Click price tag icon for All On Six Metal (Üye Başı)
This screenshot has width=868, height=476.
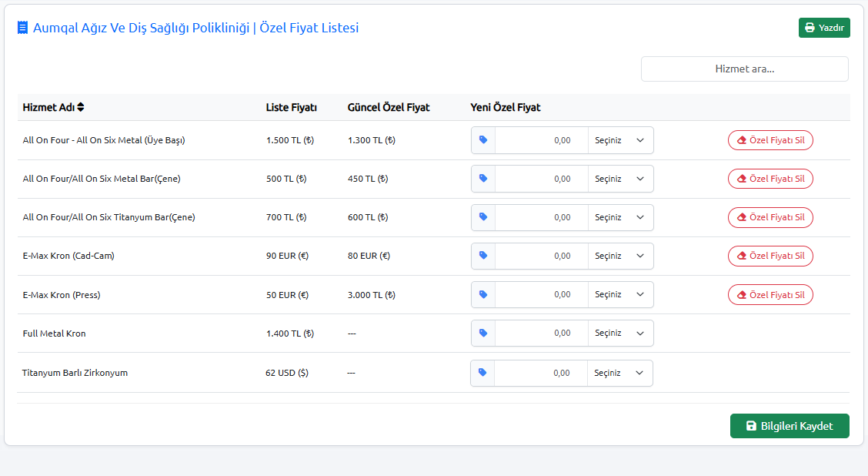pyautogui.click(x=483, y=140)
